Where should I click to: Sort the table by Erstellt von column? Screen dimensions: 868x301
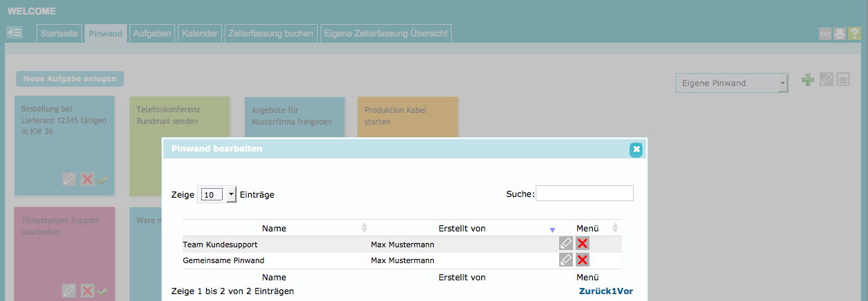coord(462,228)
